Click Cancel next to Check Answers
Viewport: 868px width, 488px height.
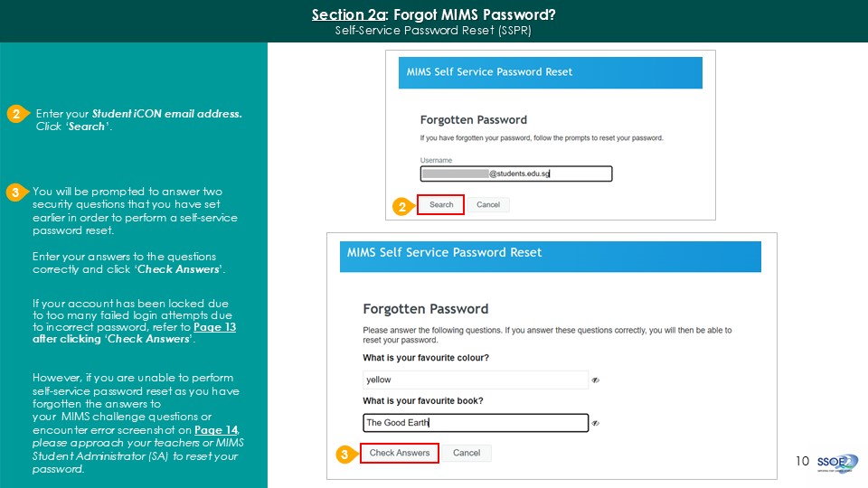click(x=467, y=453)
